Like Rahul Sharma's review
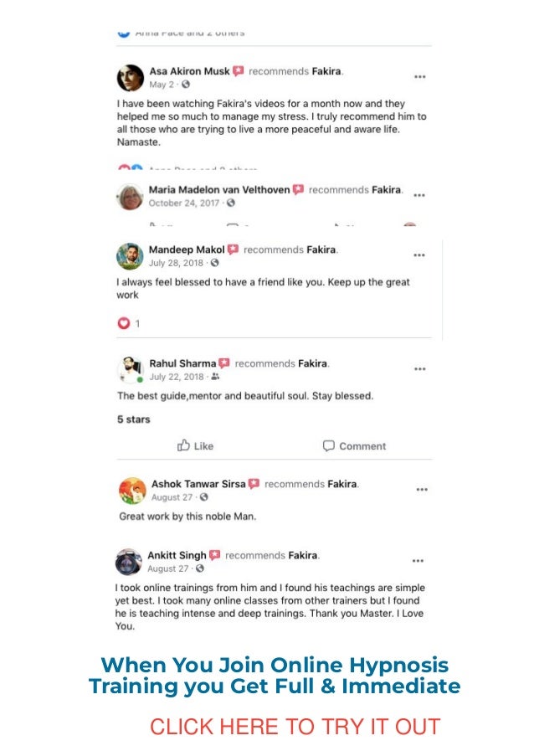 pos(195,446)
